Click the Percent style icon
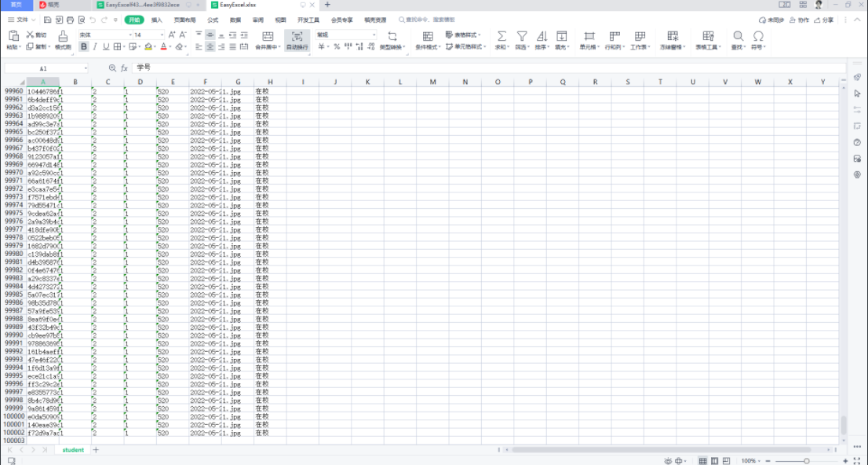This screenshot has height=465, width=868. (x=337, y=47)
